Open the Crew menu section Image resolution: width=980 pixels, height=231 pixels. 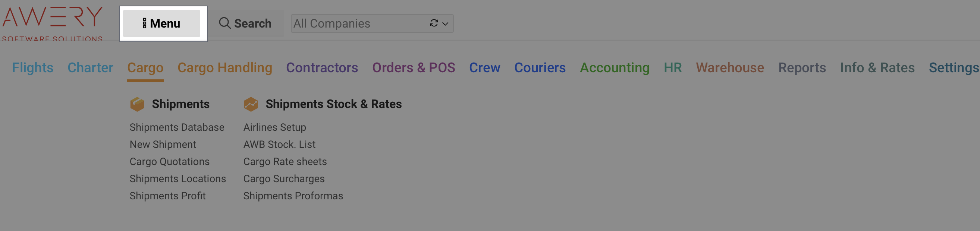[x=484, y=68]
